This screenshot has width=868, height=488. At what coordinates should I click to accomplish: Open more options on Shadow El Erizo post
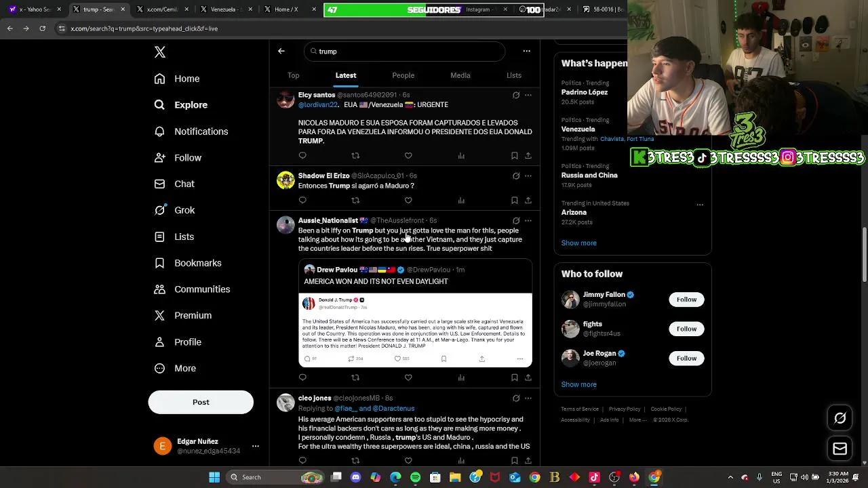(x=528, y=176)
